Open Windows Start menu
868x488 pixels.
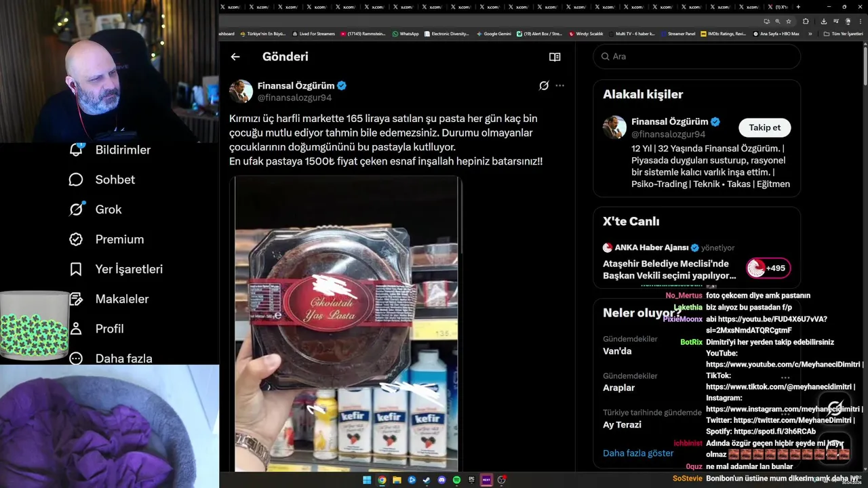point(367,480)
